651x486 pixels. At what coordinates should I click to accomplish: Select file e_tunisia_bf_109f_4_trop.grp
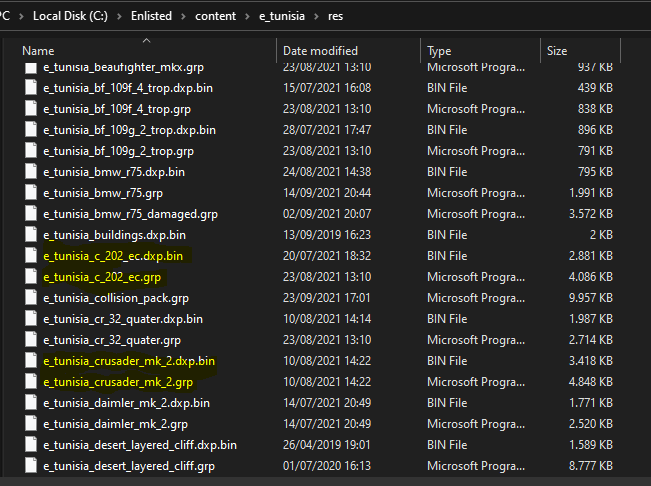117,109
